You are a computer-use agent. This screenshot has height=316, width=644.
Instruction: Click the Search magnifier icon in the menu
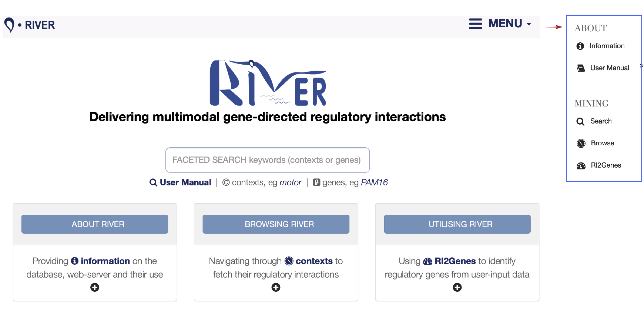[580, 122]
